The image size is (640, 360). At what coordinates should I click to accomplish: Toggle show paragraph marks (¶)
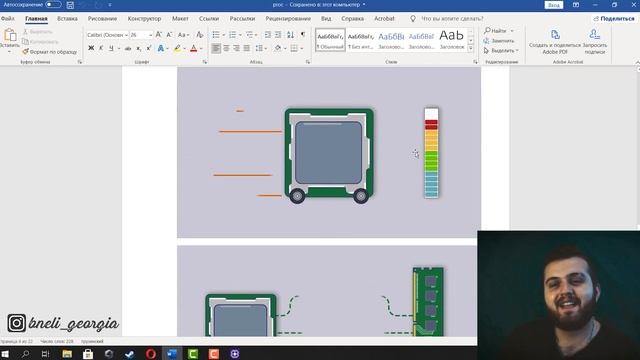[303, 35]
